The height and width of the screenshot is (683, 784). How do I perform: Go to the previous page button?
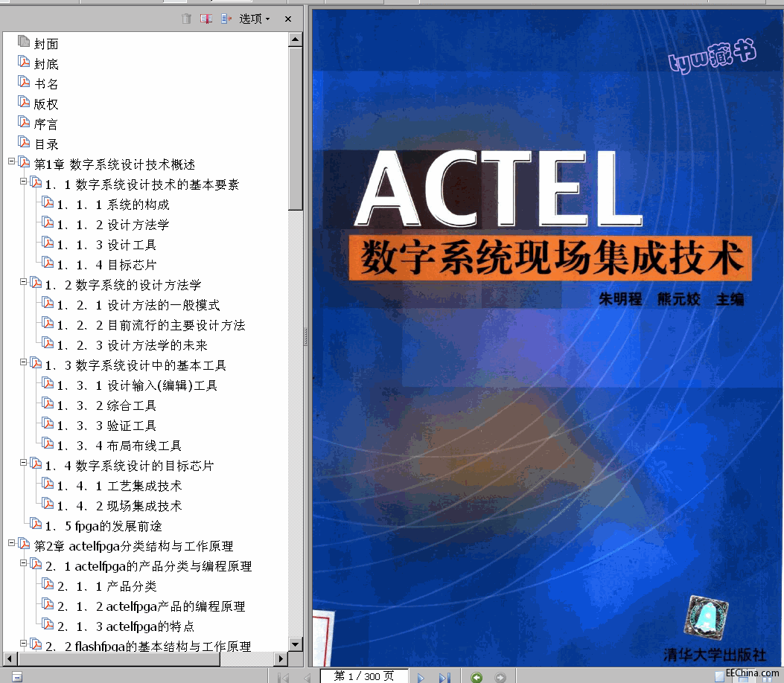point(307,678)
